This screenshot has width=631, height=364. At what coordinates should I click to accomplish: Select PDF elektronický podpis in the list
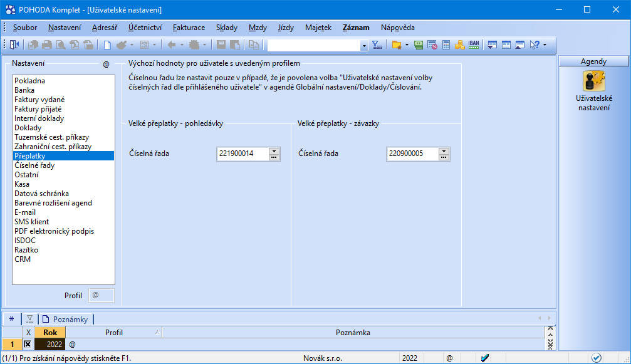[x=63, y=231]
